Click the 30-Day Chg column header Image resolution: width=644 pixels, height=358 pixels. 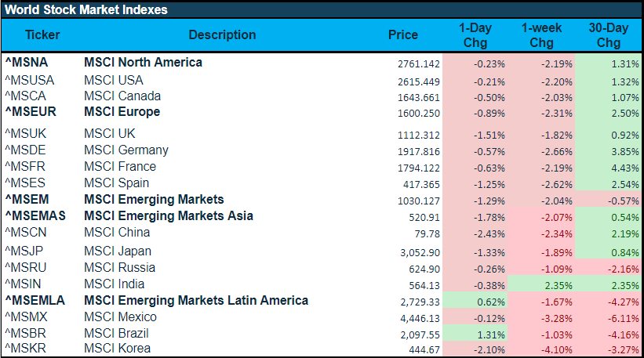click(608, 35)
